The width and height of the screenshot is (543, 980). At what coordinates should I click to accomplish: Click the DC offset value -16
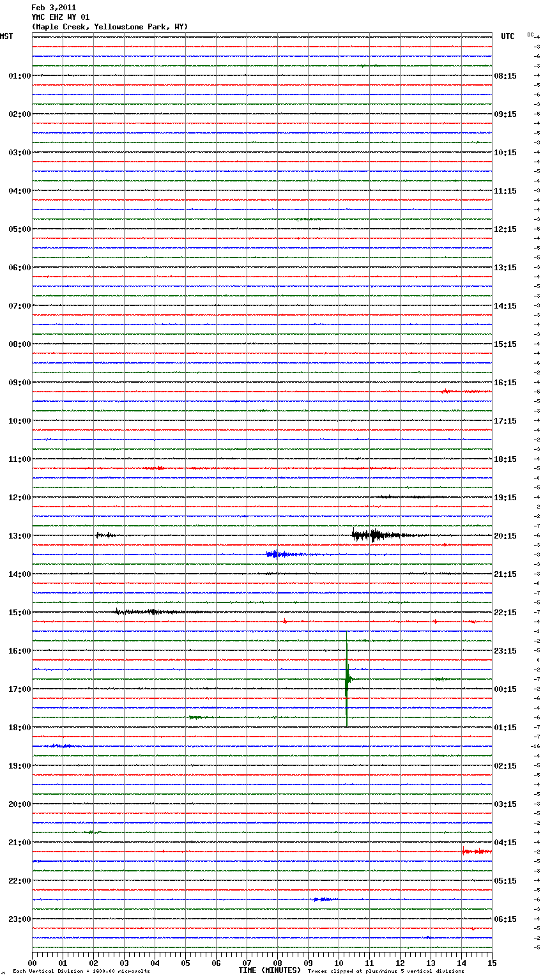click(x=535, y=746)
